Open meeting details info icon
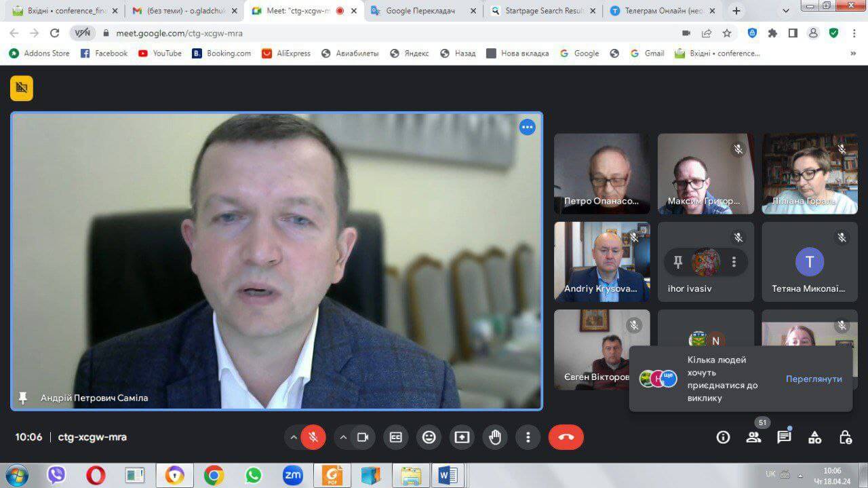The height and width of the screenshot is (488, 868). [x=723, y=437]
